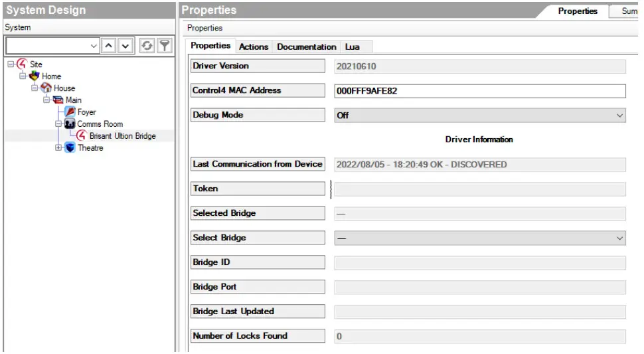
Task: Switch to the Actions tab
Action: pos(254,46)
